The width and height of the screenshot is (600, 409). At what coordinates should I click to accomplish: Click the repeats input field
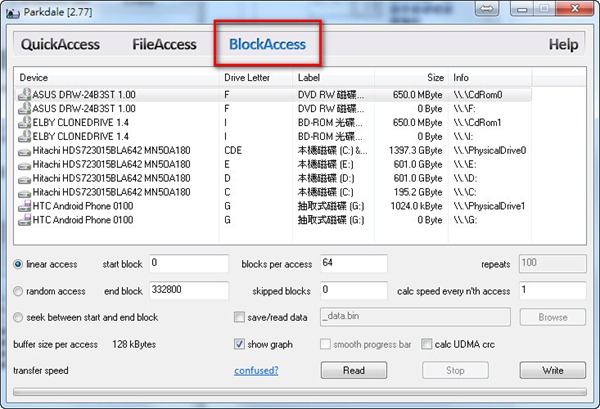point(553,263)
